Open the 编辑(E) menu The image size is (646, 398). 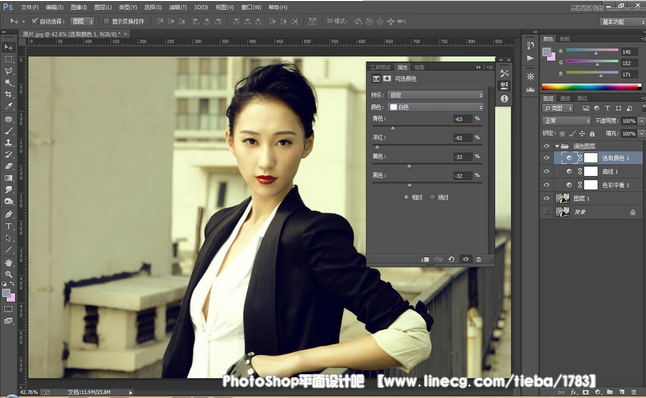point(54,7)
